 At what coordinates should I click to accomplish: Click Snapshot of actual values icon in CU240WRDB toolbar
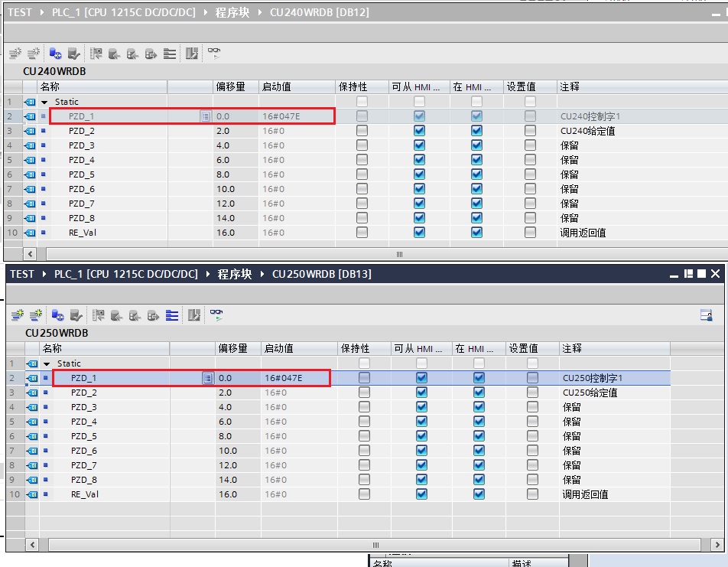coord(74,54)
